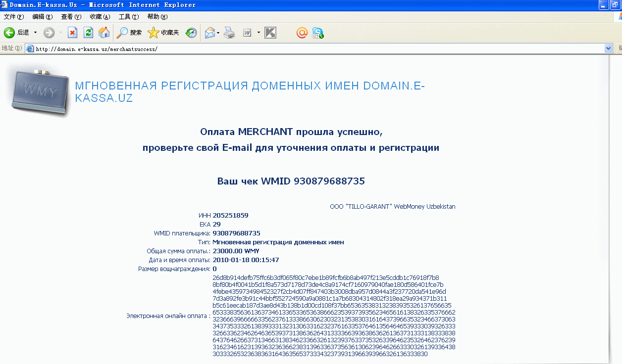The height and width of the screenshot is (364, 622).
Task: Click the 'WMID плательщика' label
Action: 182,233
